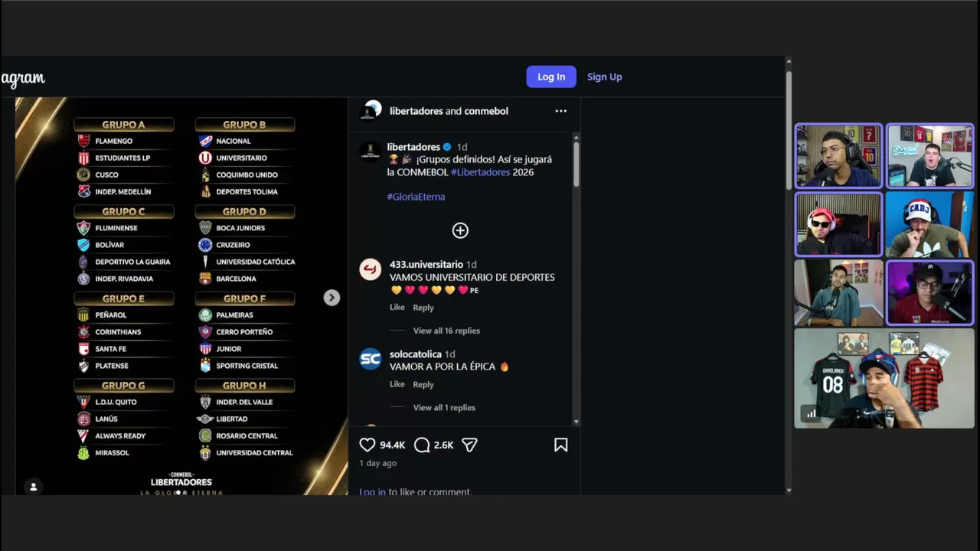
Task: Open the Sign Up link
Action: 604,77
